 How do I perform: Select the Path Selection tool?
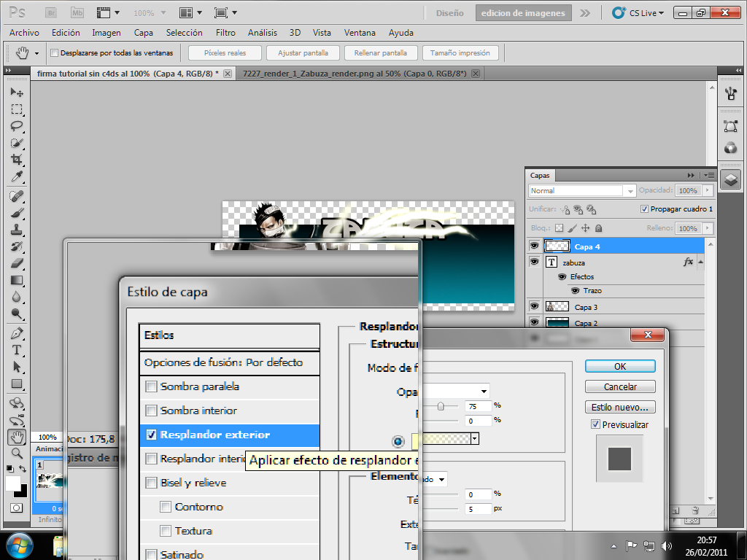(17, 367)
